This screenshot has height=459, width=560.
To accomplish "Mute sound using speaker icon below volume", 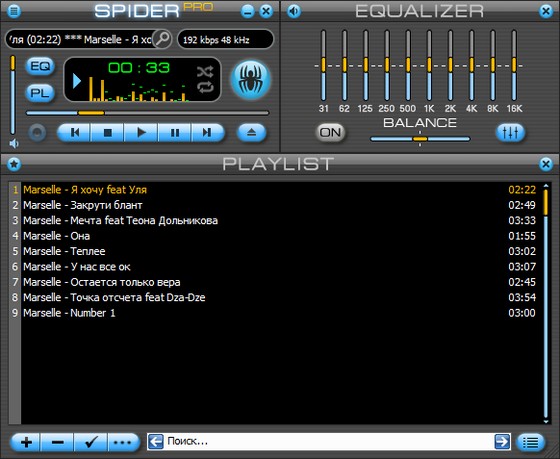I will (14, 143).
